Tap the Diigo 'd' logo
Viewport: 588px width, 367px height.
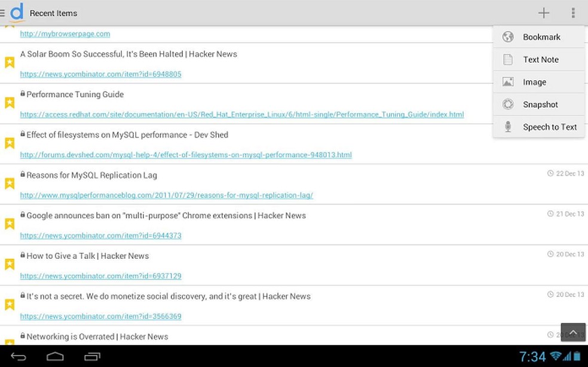click(x=17, y=12)
